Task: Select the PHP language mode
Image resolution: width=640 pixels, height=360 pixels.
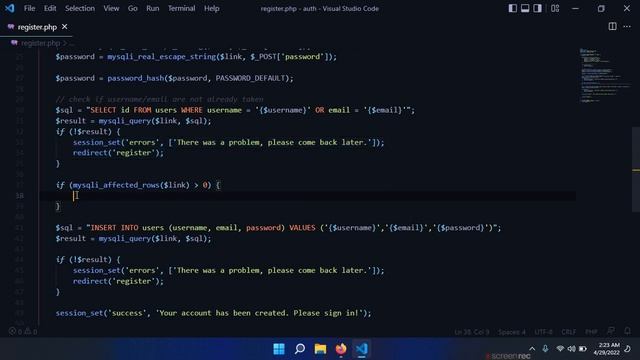Action: pyautogui.click(x=591, y=332)
